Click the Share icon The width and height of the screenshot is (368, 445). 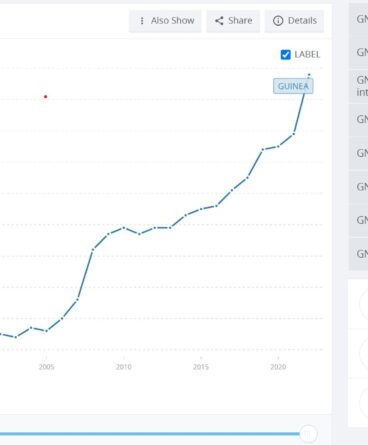pyautogui.click(x=219, y=21)
